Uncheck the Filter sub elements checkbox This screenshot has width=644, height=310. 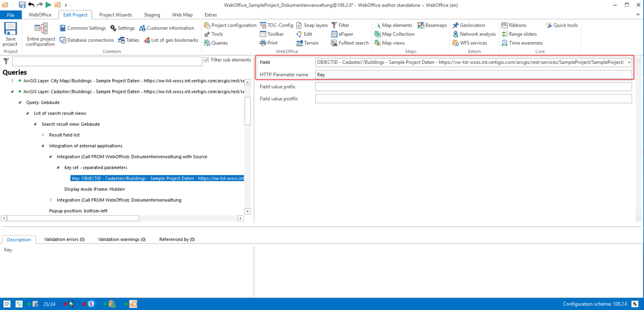click(x=206, y=59)
